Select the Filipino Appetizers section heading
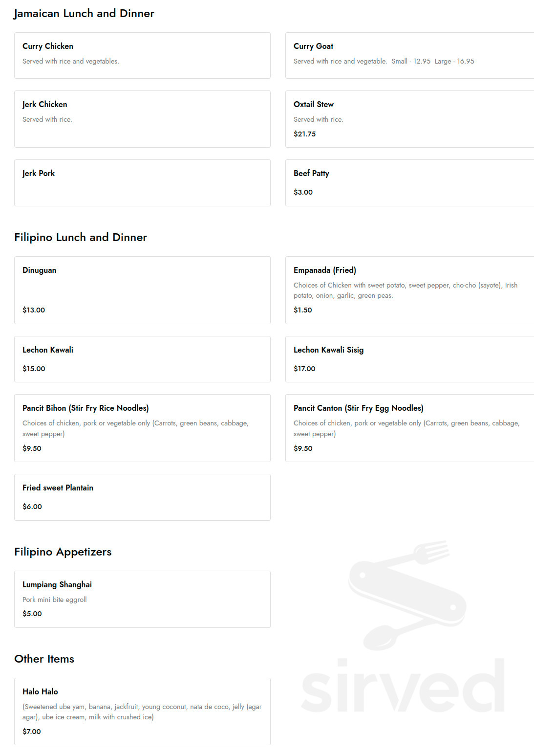534x756 pixels. point(63,552)
